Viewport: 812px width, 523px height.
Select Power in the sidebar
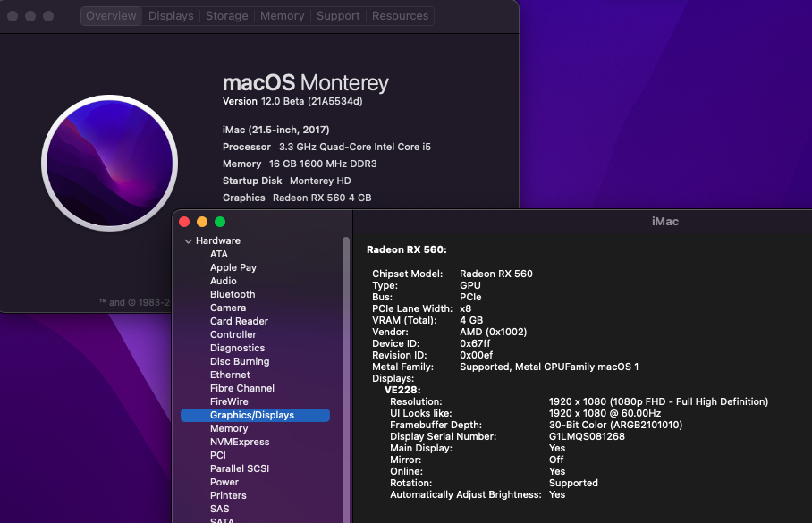[x=224, y=482]
